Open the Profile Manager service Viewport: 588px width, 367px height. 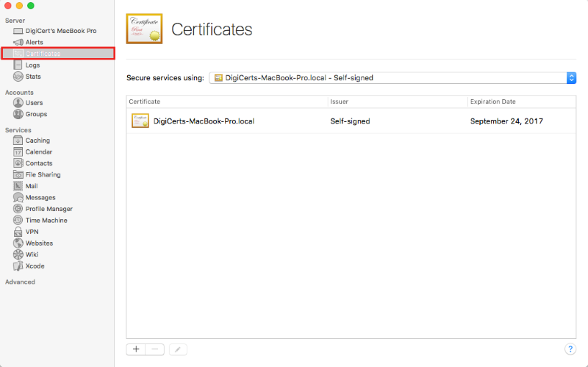(49, 209)
